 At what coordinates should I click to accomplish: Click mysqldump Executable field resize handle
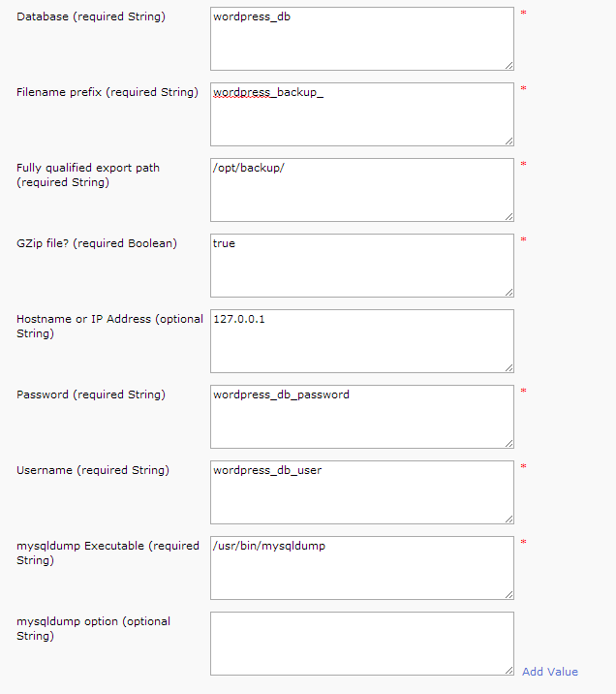coord(508,594)
